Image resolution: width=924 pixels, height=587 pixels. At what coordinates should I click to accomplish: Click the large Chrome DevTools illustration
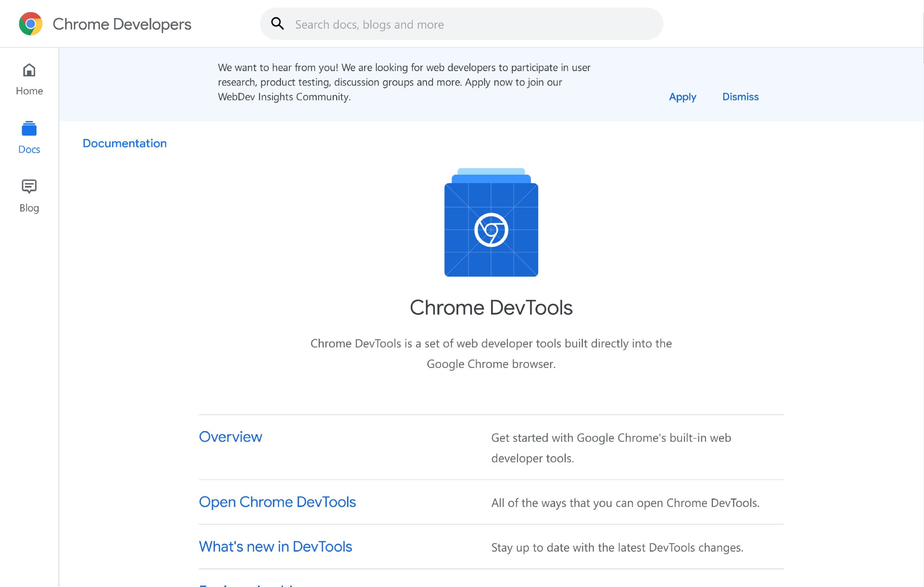[x=491, y=223]
